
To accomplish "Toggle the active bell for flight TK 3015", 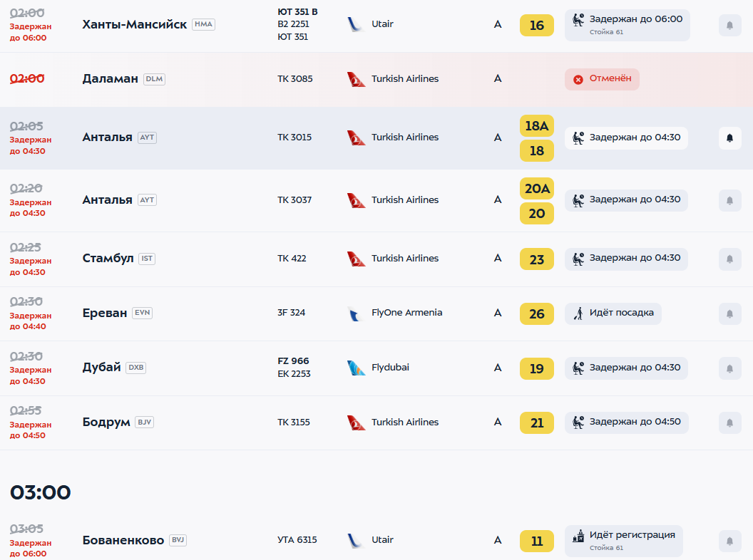I will tap(730, 138).
